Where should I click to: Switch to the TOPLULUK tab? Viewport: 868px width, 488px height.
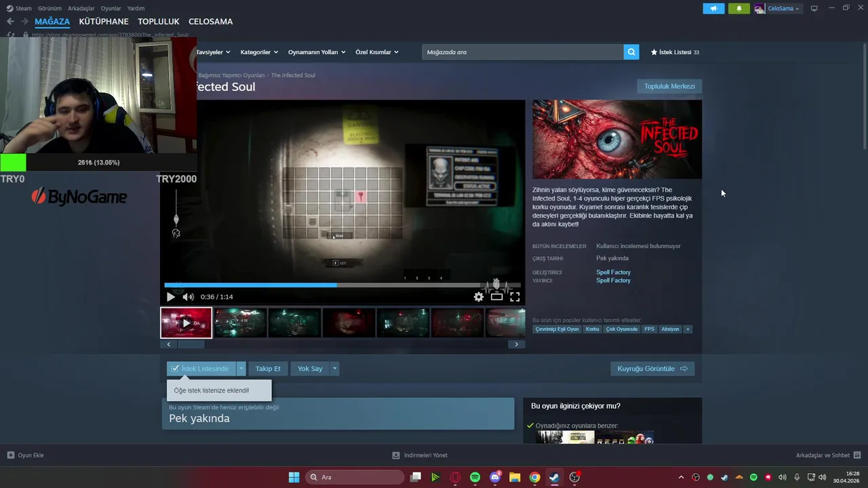click(x=159, y=22)
